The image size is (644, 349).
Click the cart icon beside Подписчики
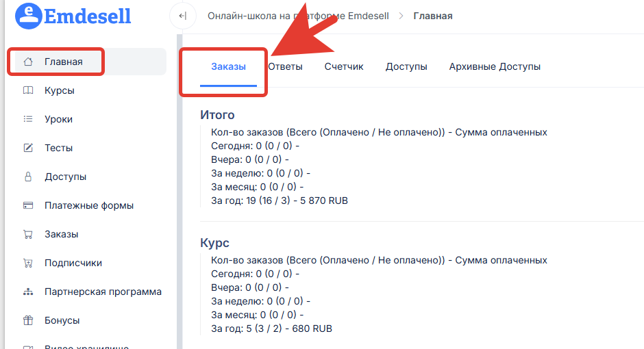tap(28, 263)
